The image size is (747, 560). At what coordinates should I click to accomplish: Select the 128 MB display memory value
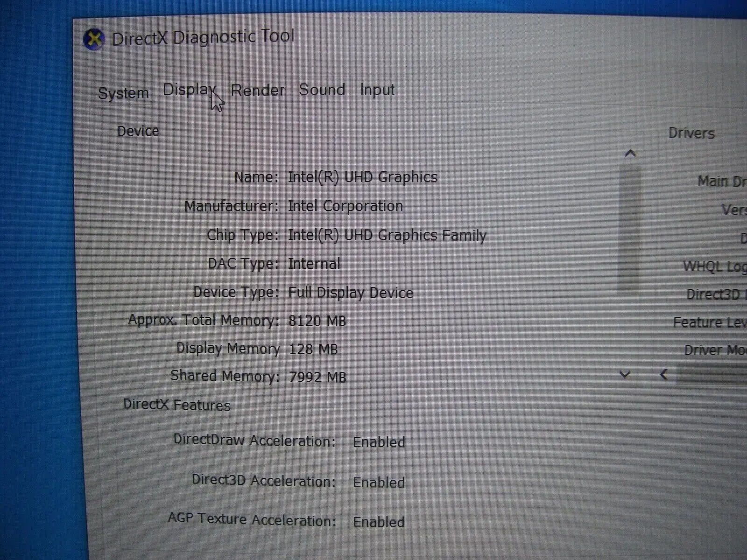313,349
